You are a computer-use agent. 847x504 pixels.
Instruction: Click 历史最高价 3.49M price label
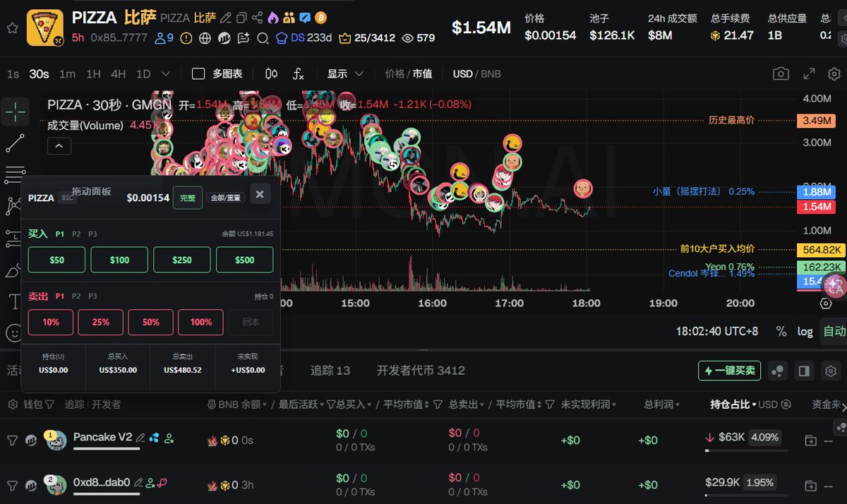815,121
